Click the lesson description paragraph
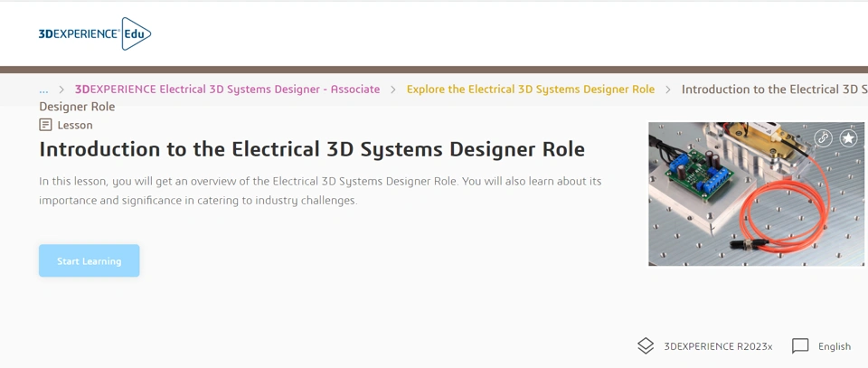The height and width of the screenshot is (368, 868). pyautogui.click(x=320, y=191)
